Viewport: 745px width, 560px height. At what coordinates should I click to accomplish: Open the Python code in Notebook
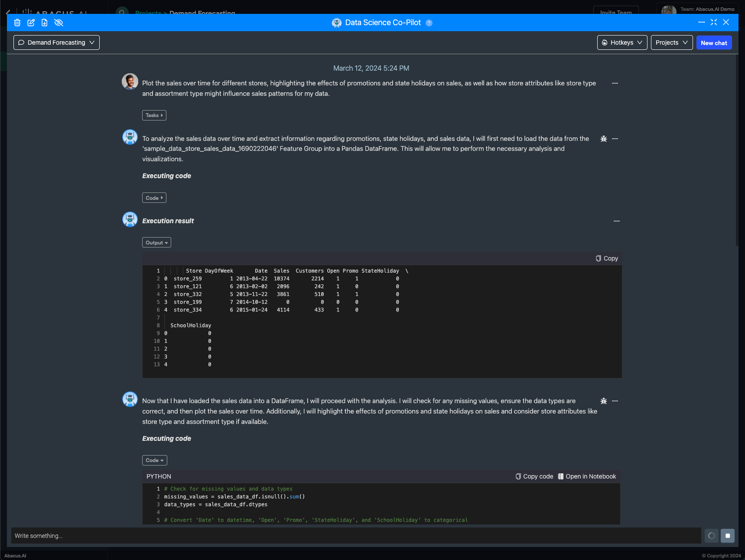587,476
